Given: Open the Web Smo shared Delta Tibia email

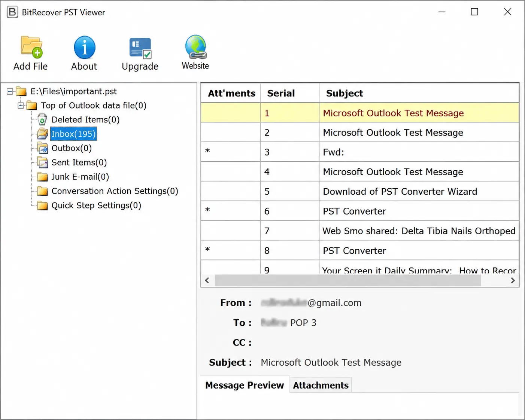Looking at the screenshot, I should pos(419,231).
